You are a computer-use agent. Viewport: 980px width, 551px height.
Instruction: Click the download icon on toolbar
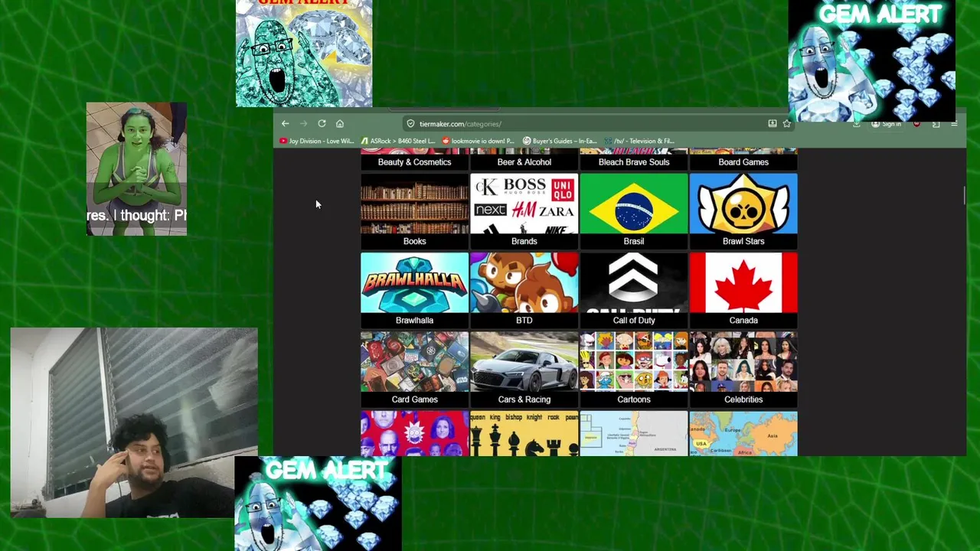click(856, 124)
